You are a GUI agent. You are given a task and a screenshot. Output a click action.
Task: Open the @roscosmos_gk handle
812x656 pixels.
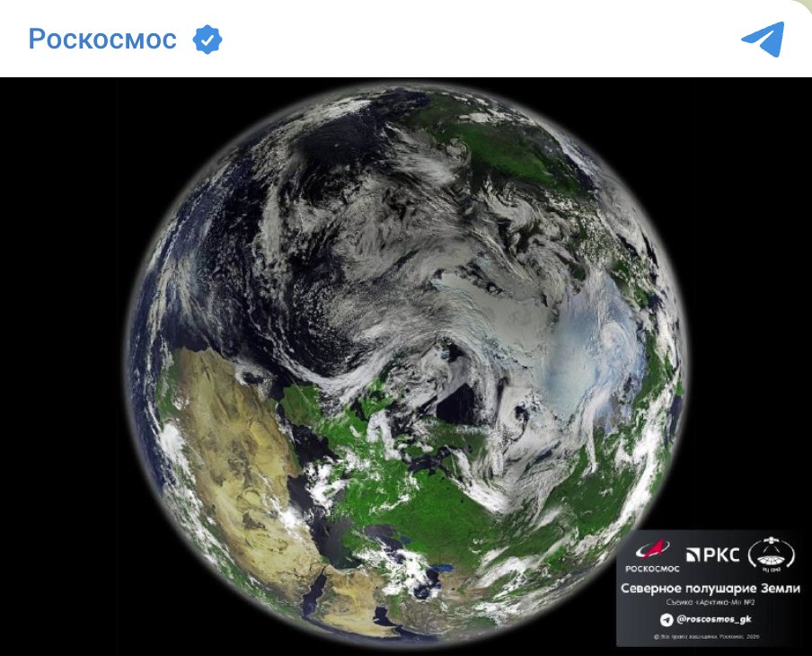point(713,619)
